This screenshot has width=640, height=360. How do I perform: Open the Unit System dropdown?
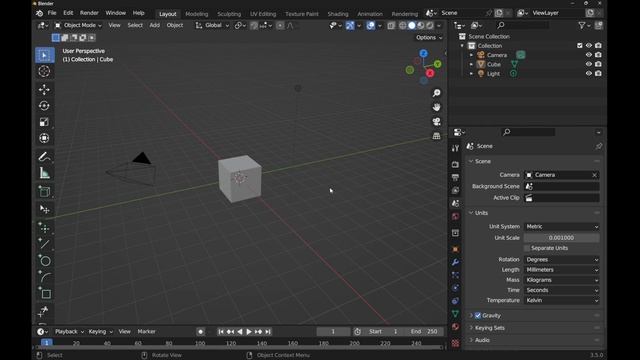562,227
